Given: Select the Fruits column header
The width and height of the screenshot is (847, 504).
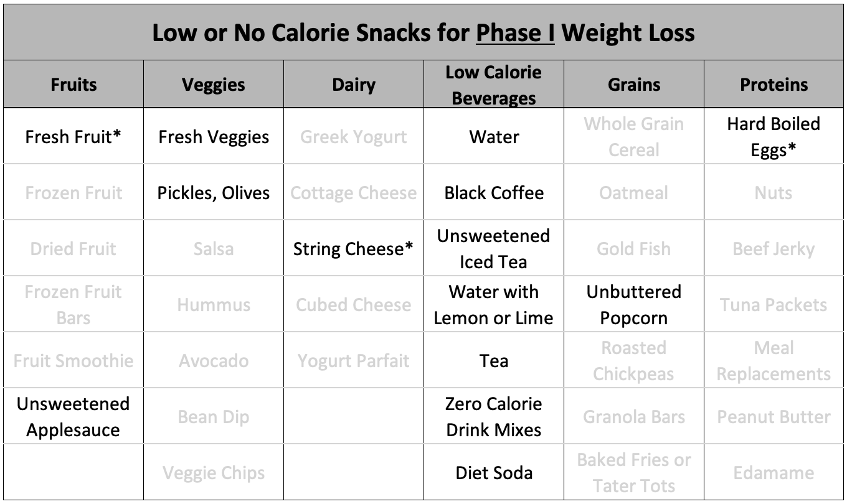Looking at the screenshot, I should coord(73,85).
